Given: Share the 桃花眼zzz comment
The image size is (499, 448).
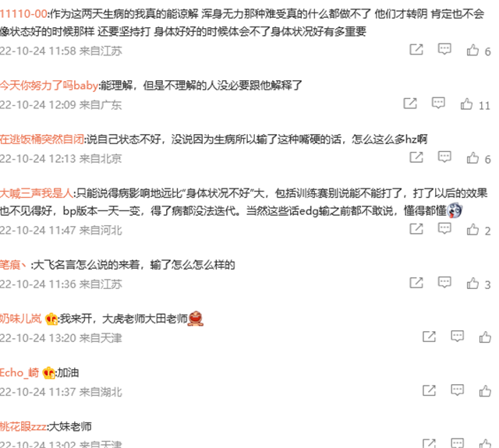Looking at the screenshot, I should coord(429,443).
